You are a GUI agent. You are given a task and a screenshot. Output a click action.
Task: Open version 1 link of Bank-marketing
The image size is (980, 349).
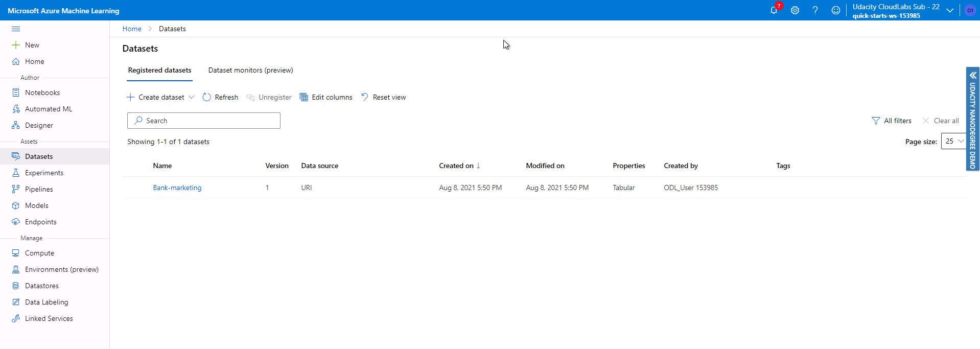(267, 188)
